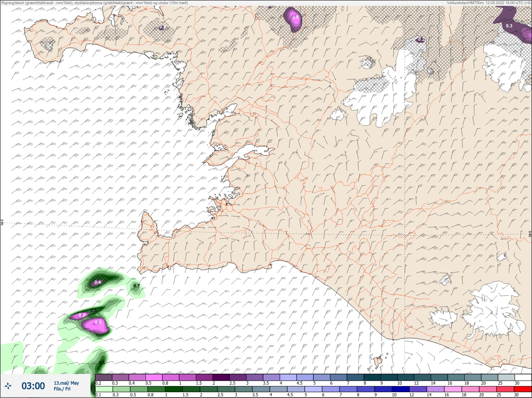
Task: Pick the light lavender upper swatch labeled 4
Action: click(288, 377)
